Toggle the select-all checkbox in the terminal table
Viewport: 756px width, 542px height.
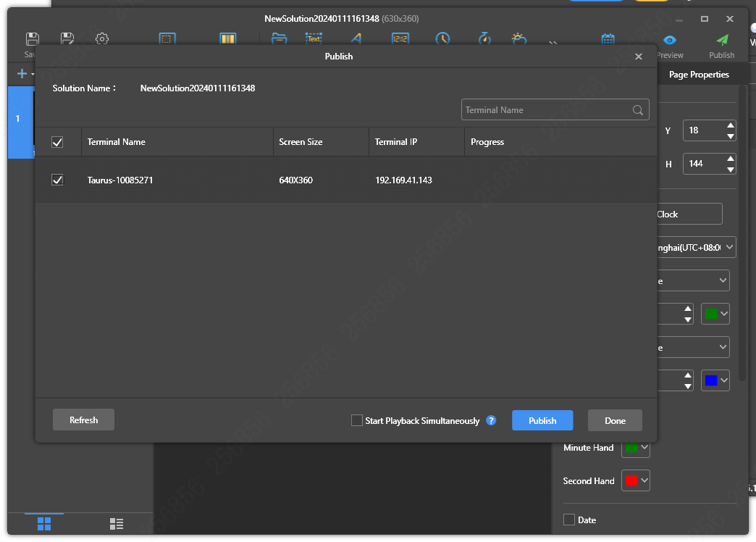coord(57,141)
